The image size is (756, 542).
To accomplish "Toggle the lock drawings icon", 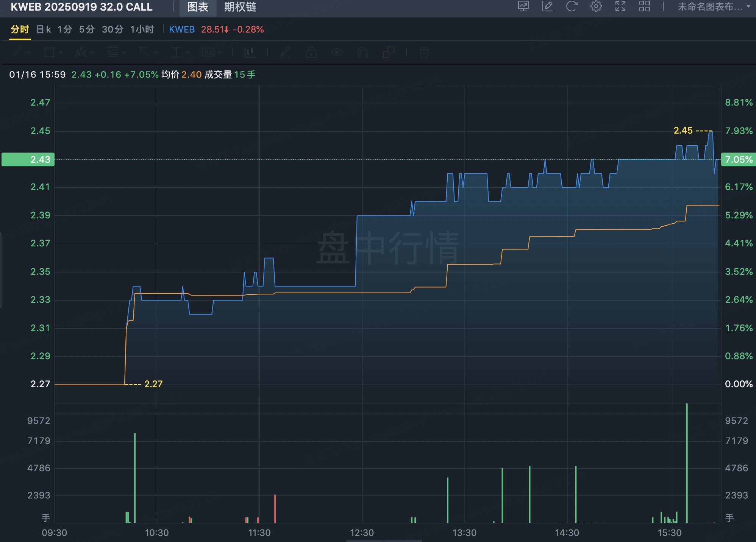I will (x=311, y=52).
